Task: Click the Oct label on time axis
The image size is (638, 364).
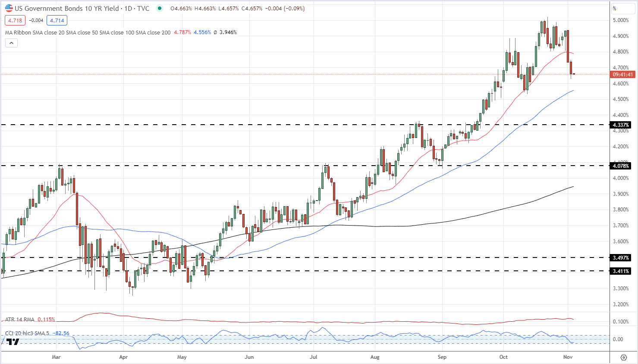Action: tap(503, 357)
